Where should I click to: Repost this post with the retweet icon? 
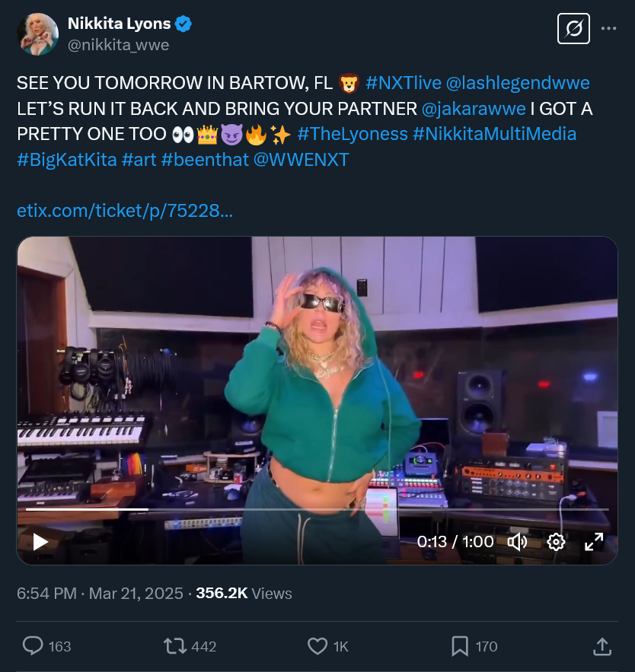coord(174,646)
